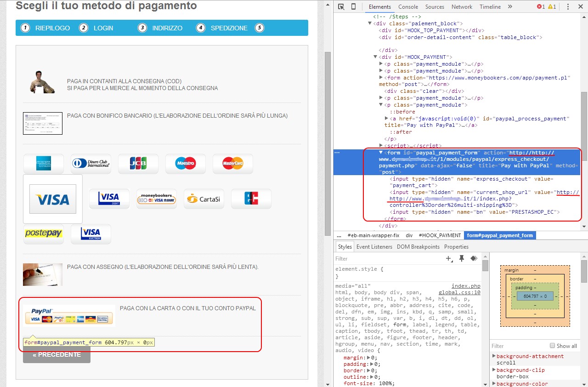Click the PayPal cards logo image

[x=69, y=315]
